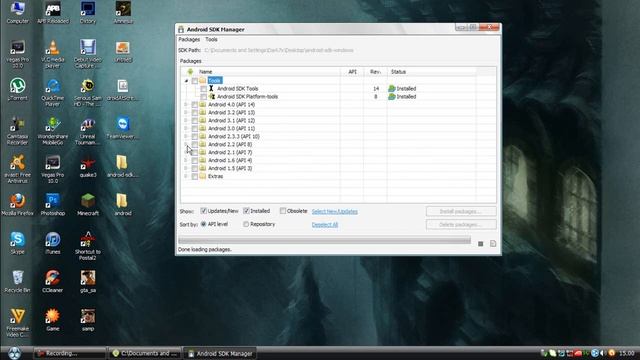Screen dimensions: 640x360
Task: Click the Select New/Updates link
Action: [x=335, y=211]
